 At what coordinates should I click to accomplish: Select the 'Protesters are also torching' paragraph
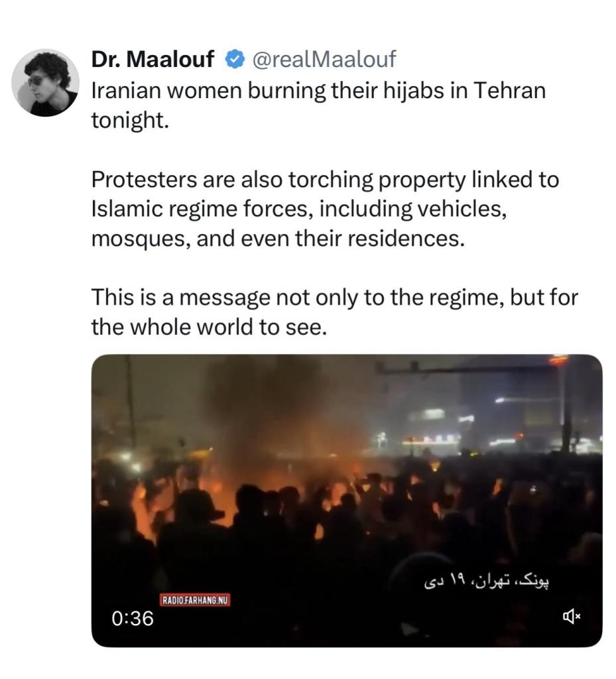click(x=325, y=209)
